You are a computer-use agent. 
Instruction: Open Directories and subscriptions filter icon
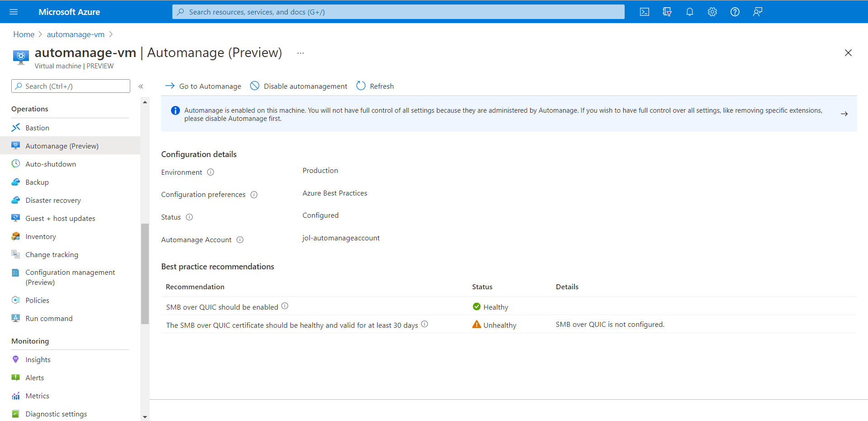coord(667,12)
